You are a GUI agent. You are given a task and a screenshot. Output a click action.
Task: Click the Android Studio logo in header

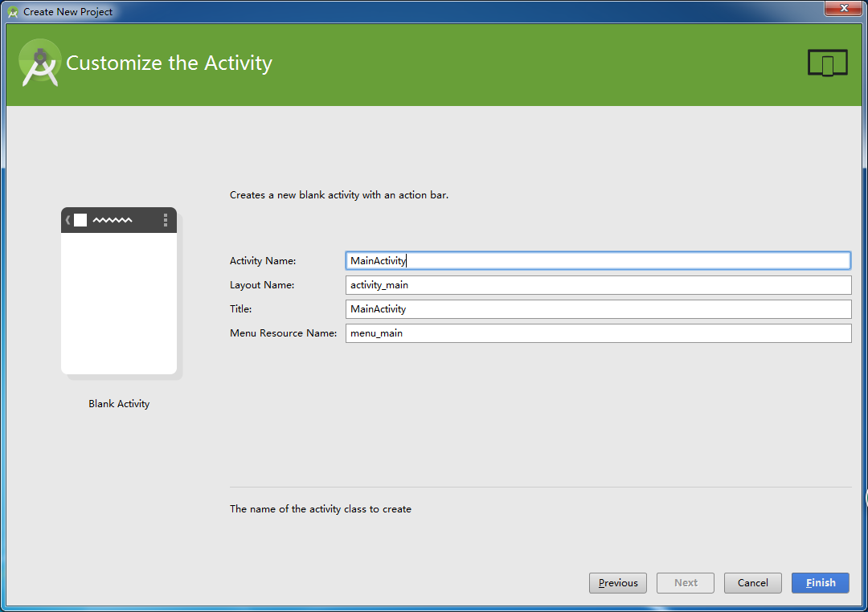[x=39, y=63]
